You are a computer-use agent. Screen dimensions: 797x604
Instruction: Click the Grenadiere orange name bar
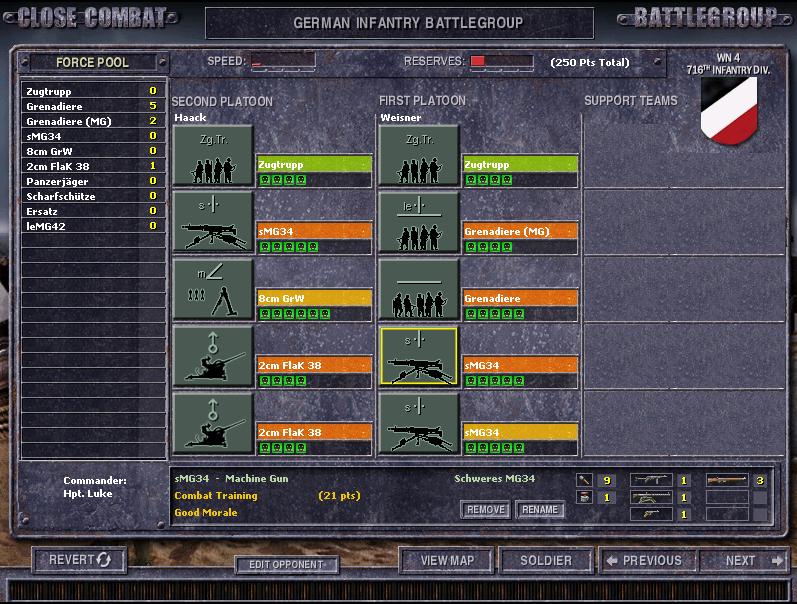click(x=520, y=298)
